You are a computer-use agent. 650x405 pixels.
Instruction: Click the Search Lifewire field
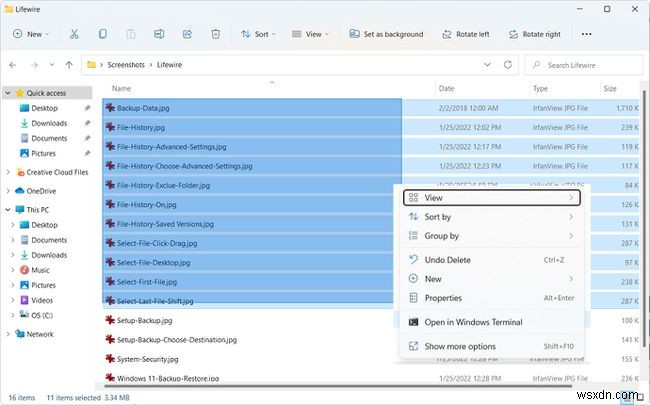point(584,65)
